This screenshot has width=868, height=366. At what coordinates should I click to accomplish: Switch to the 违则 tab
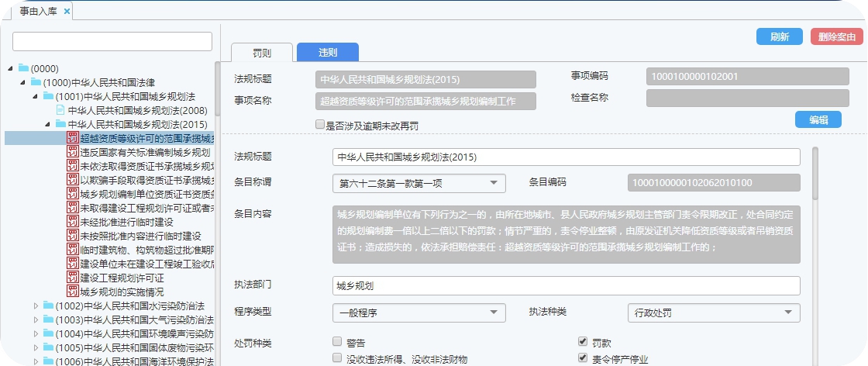(x=328, y=53)
